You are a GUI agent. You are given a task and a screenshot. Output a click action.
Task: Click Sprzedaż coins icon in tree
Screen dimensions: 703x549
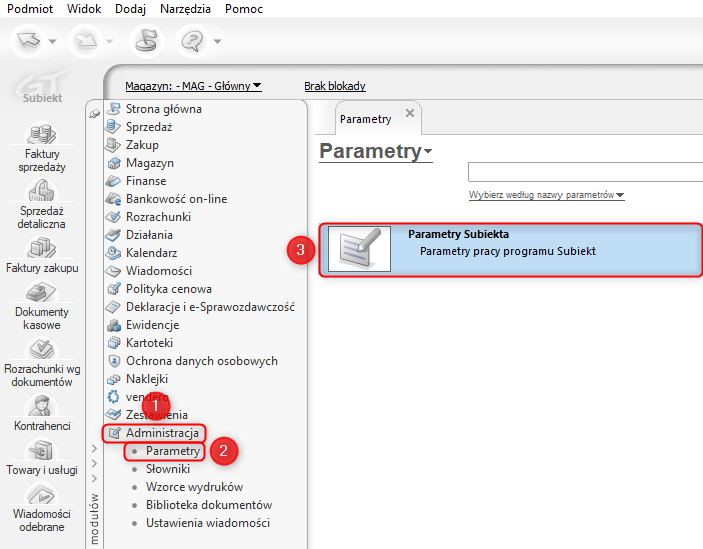113,127
